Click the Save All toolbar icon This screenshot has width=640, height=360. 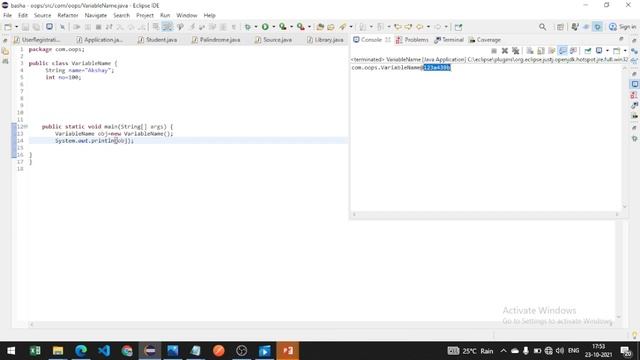36,27
